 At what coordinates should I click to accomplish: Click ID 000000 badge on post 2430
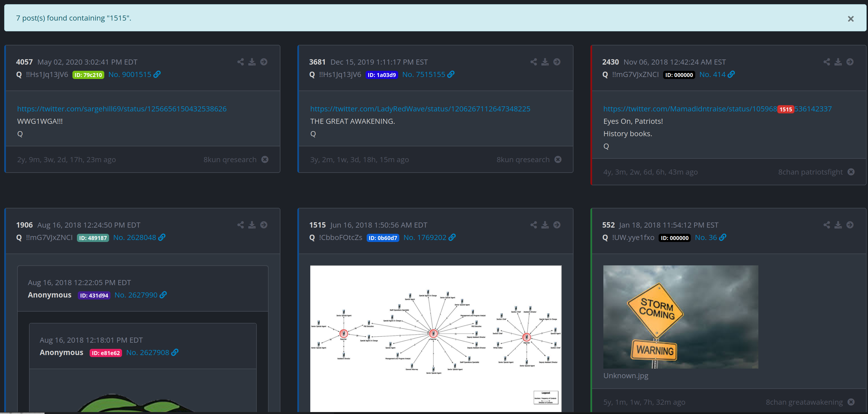coord(679,75)
